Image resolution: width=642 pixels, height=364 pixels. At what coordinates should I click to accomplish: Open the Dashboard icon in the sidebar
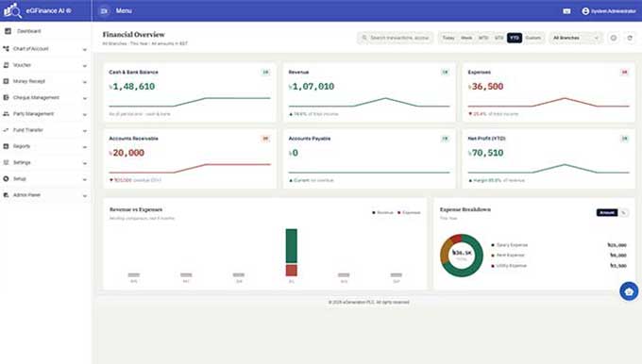tap(8, 31)
